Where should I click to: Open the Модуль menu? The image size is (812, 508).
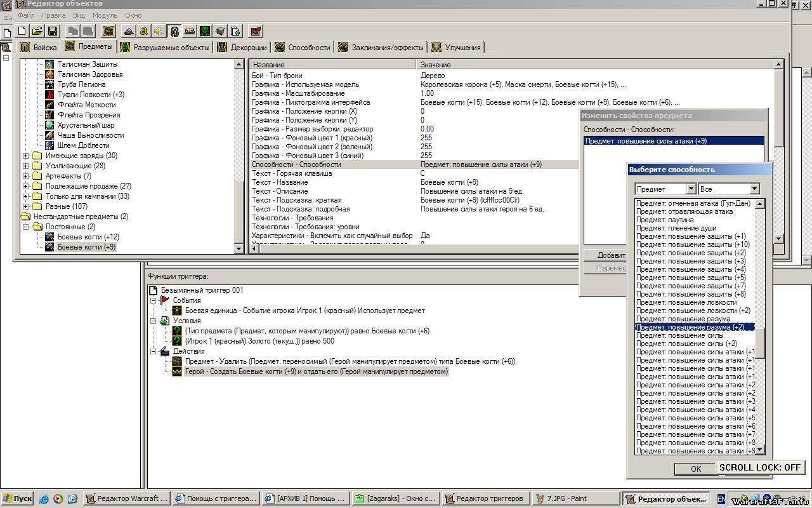coord(105,15)
